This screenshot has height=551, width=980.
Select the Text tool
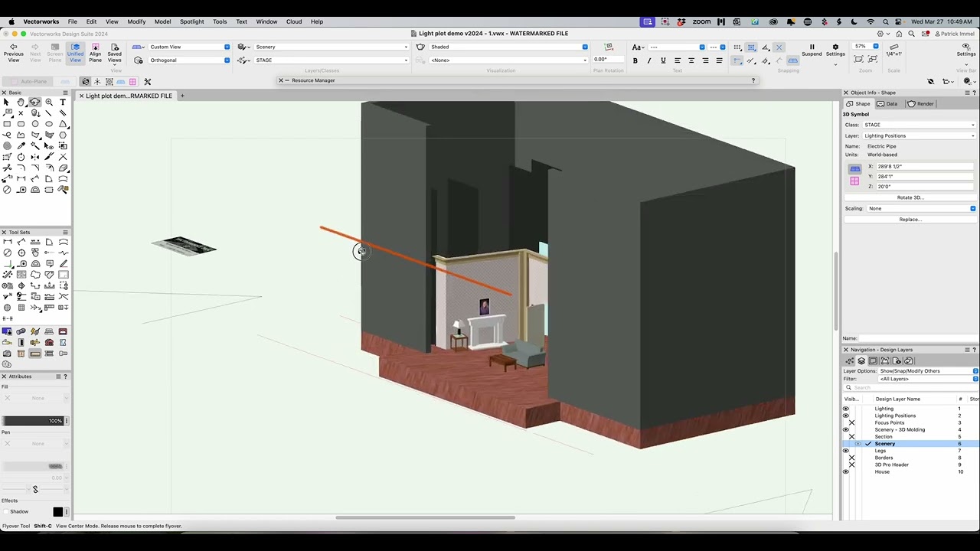63,102
